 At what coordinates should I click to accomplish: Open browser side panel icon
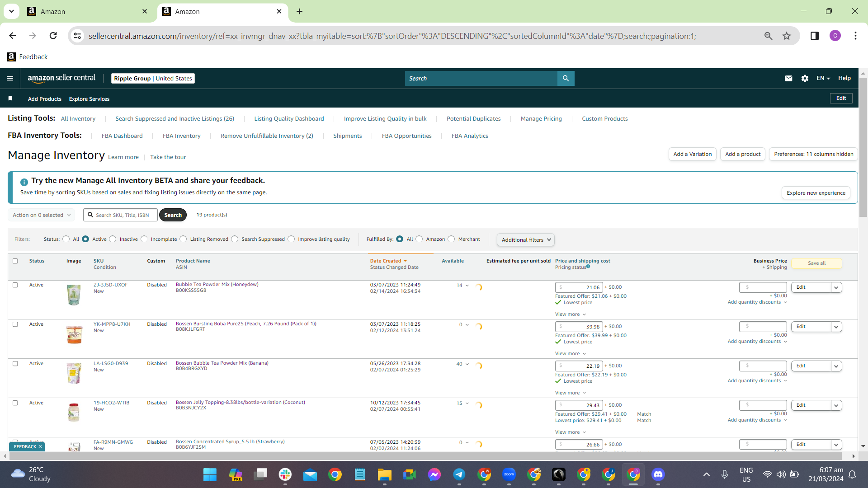(814, 36)
